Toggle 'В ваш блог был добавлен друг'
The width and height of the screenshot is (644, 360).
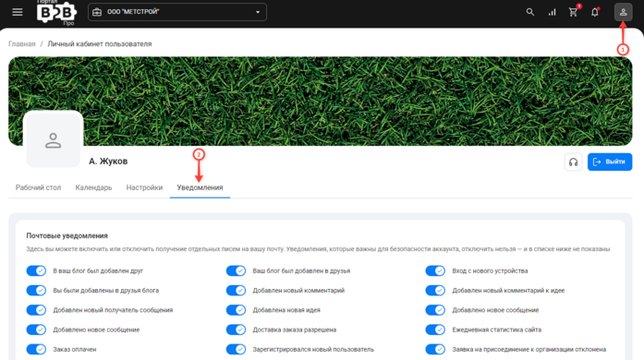[x=36, y=271]
